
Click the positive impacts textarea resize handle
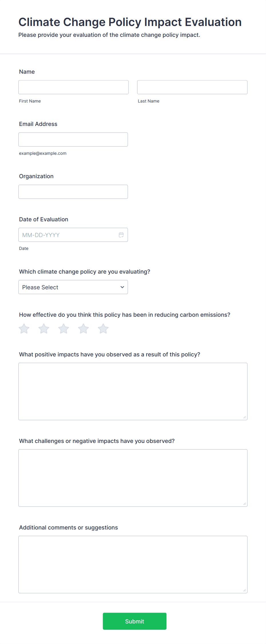pyautogui.click(x=245, y=417)
